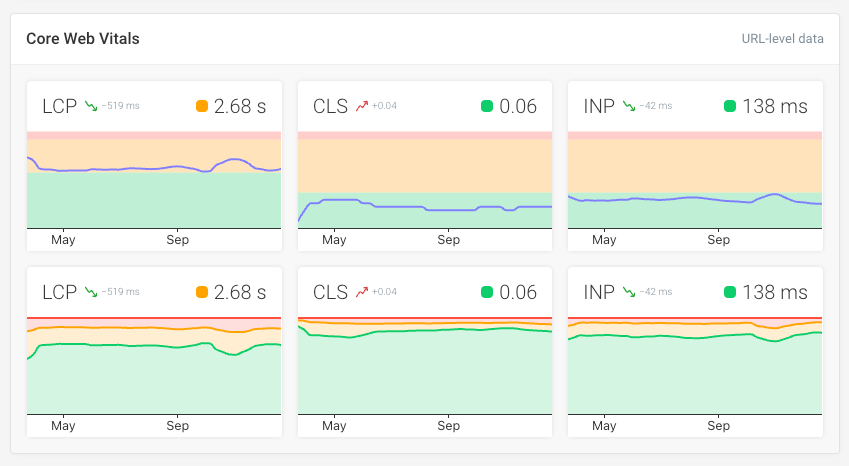
Task: Click orange status square in green-line LCP card
Action: click(202, 292)
